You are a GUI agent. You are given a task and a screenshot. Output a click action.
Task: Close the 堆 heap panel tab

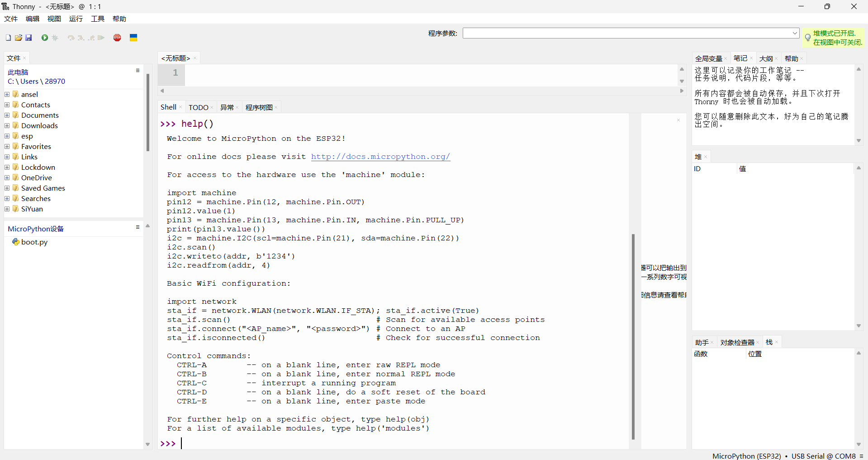(x=706, y=157)
